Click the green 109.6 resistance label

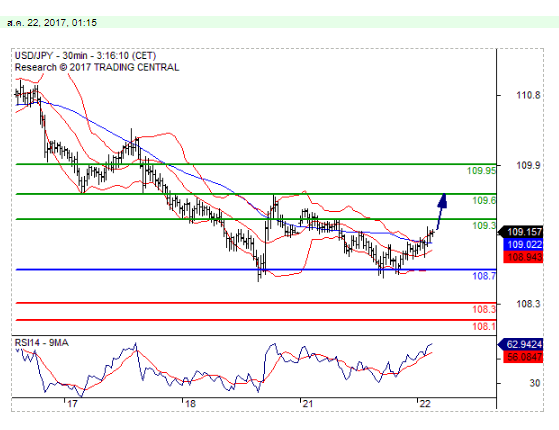(484, 200)
